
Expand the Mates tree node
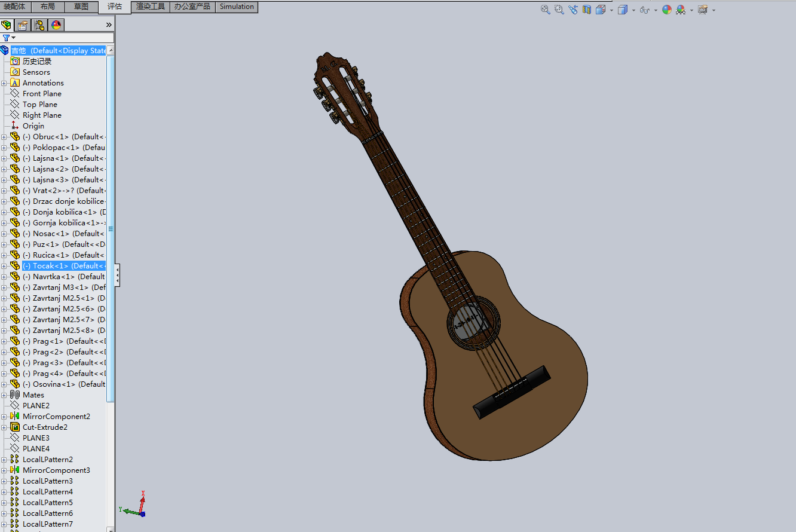[4, 395]
